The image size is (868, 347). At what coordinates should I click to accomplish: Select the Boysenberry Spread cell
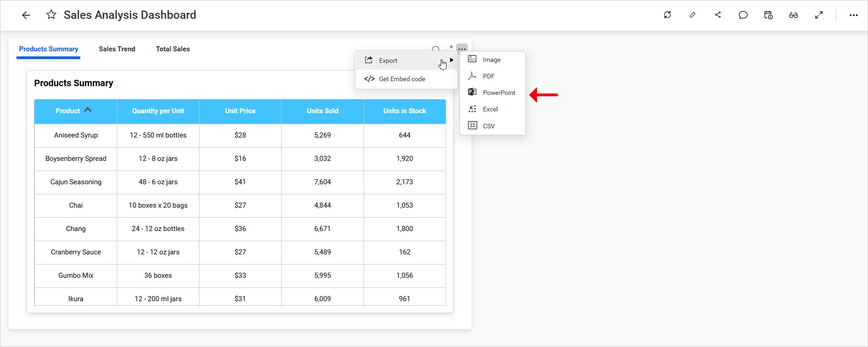tap(76, 159)
